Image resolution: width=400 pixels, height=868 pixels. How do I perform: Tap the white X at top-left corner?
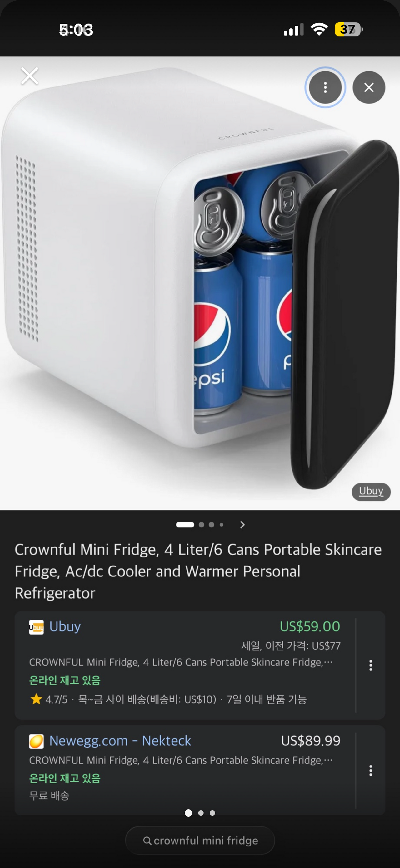coord(30,76)
